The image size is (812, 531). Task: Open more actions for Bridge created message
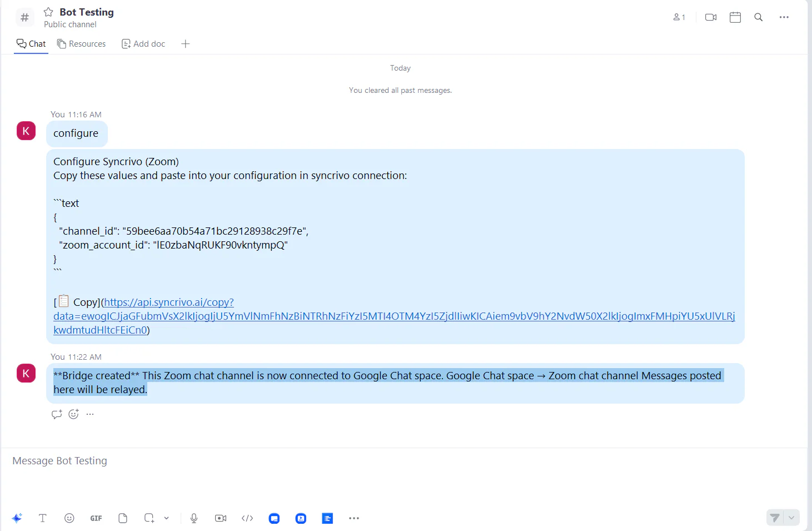coord(90,414)
